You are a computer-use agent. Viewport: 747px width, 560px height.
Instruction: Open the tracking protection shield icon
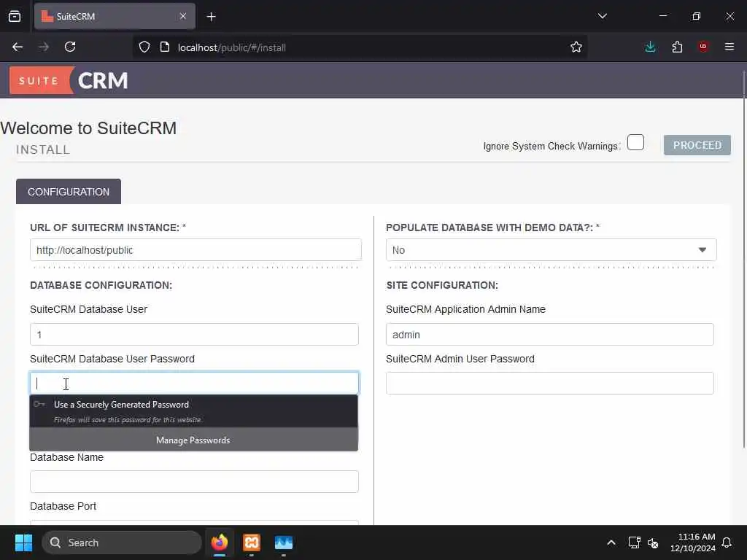click(x=144, y=47)
